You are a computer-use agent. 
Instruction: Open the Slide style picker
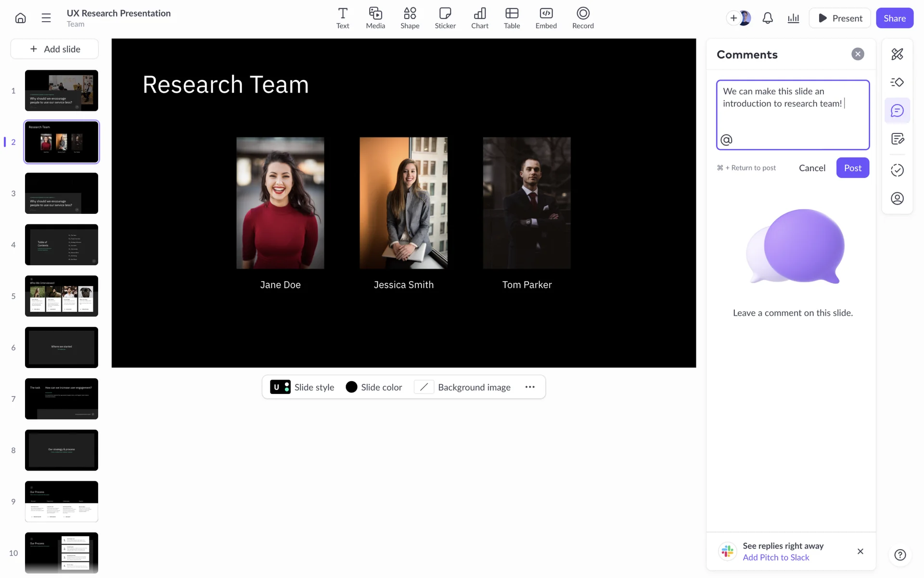tap(302, 387)
